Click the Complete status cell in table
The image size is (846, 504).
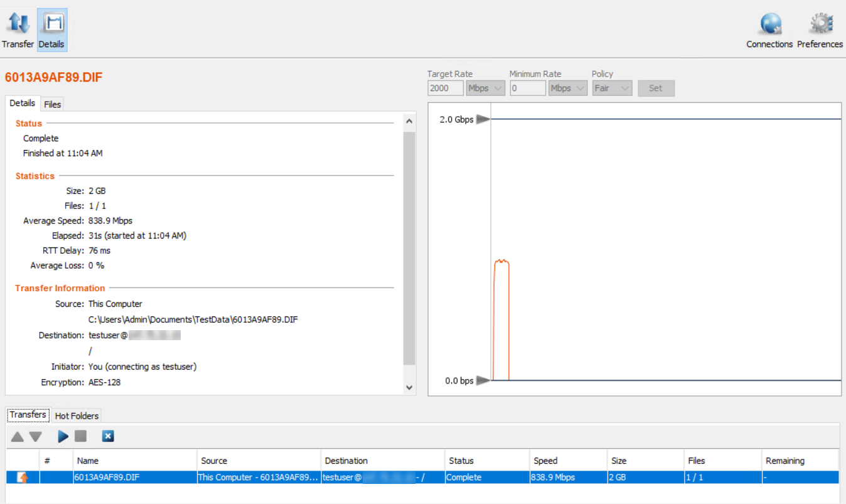tap(487, 478)
